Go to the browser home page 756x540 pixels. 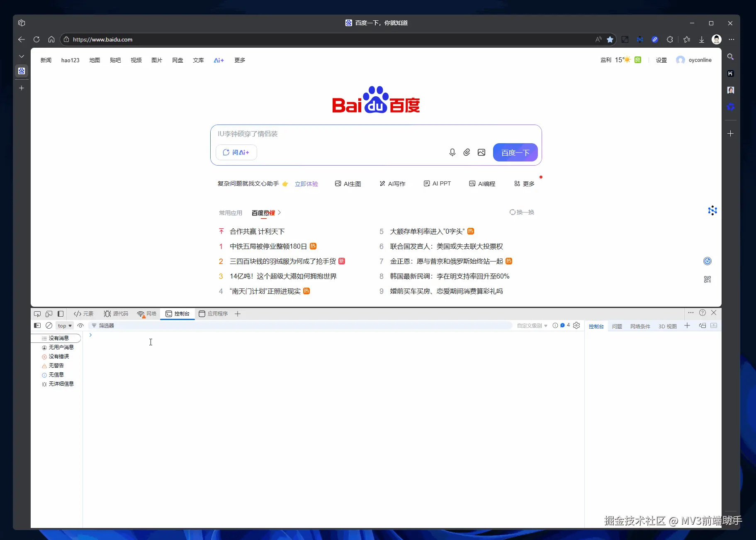[x=51, y=39]
